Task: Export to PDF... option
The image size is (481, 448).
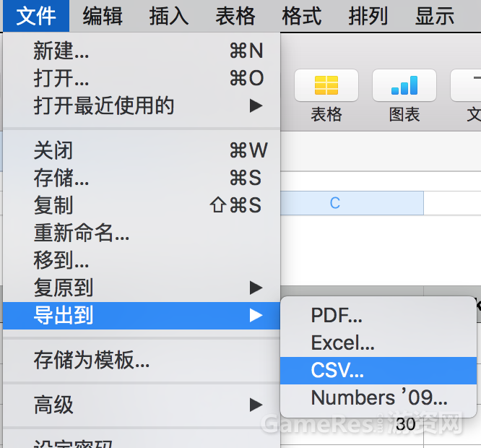Action: coord(378,316)
